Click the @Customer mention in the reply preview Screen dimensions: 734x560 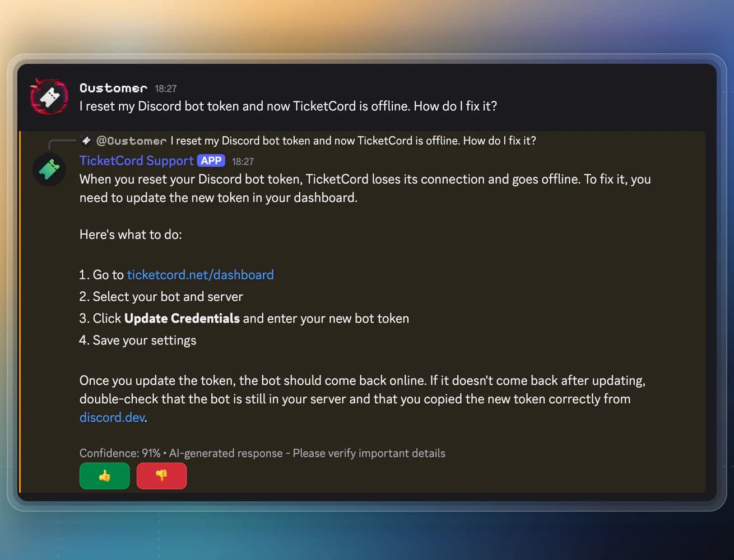coord(131,141)
